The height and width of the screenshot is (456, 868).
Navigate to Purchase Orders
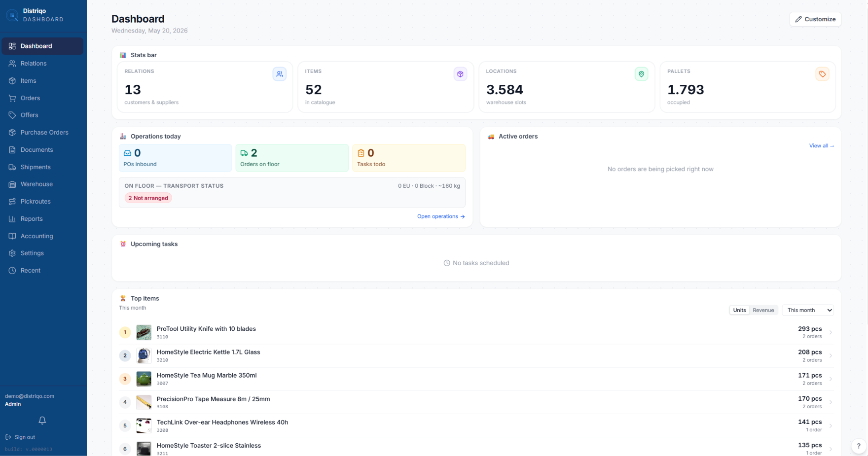pos(42,133)
